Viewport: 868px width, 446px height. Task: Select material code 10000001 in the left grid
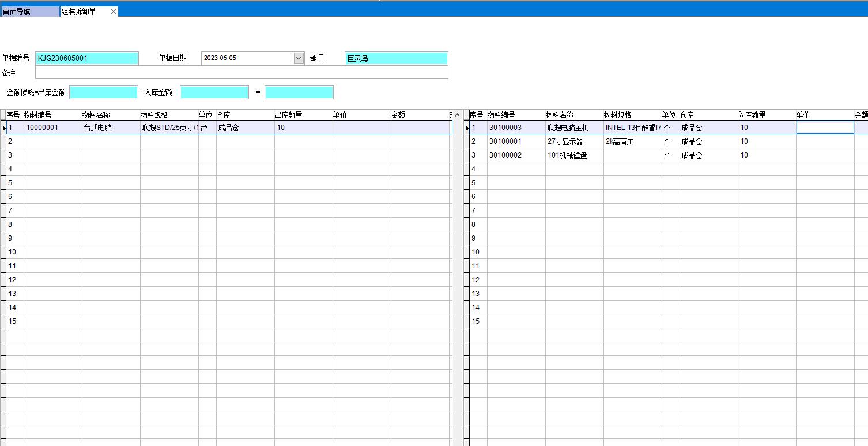52,128
